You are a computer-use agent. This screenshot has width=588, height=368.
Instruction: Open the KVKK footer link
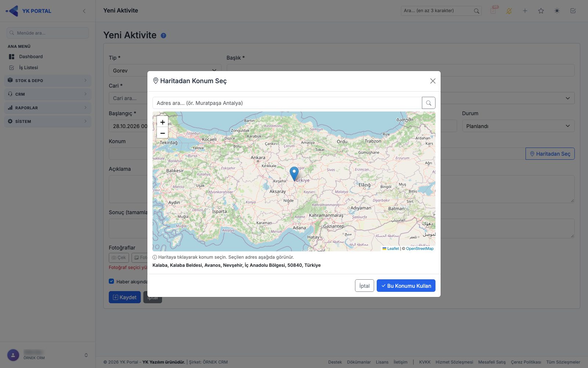(x=425, y=362)
